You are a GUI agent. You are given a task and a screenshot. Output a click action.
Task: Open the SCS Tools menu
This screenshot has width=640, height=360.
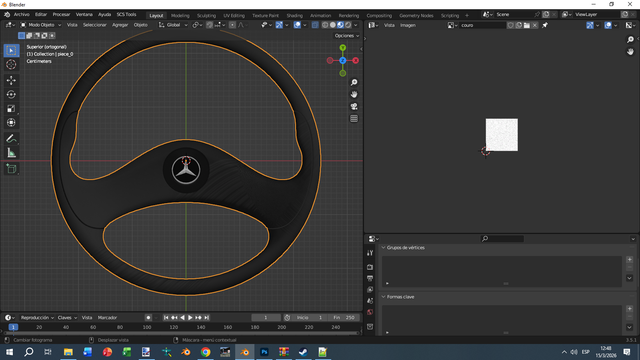[127, 15]
